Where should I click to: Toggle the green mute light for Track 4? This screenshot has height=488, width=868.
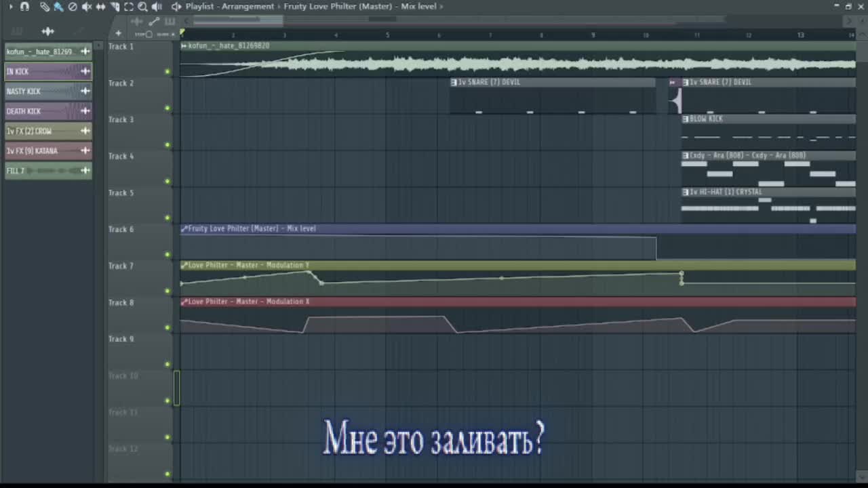click(167, 181)
